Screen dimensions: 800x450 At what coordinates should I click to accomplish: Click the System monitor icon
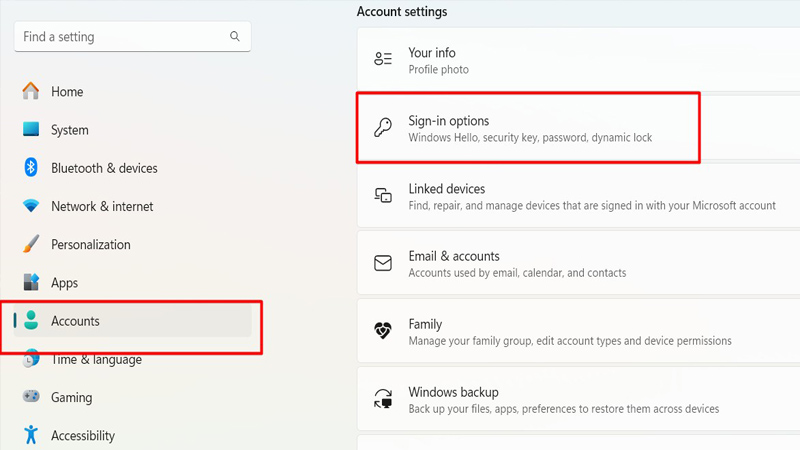(31, 129)
